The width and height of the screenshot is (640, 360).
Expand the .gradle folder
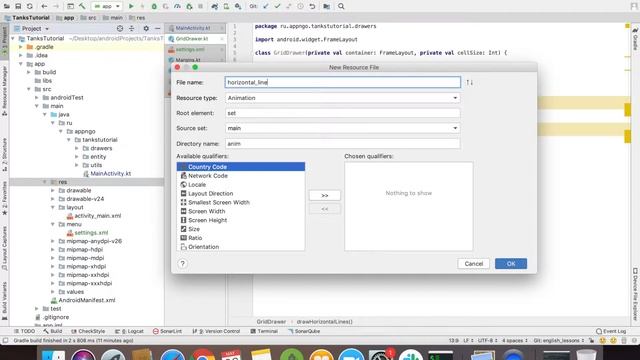(21, 47)
